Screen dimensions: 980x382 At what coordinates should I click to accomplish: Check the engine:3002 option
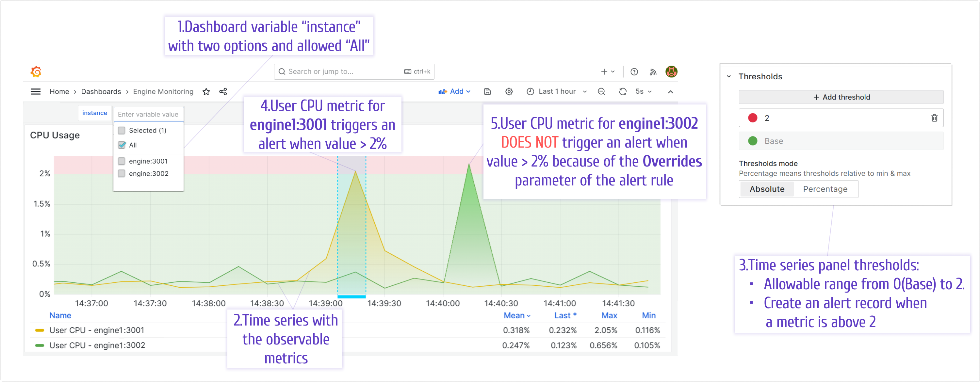click(x=122, y=174)
